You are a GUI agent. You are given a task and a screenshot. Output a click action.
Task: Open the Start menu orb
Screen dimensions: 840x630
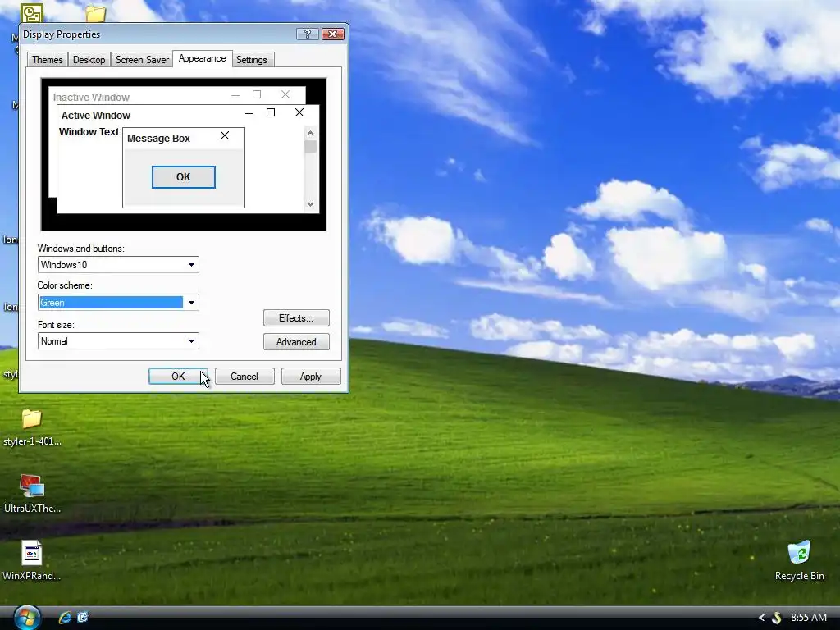(27, 618)
